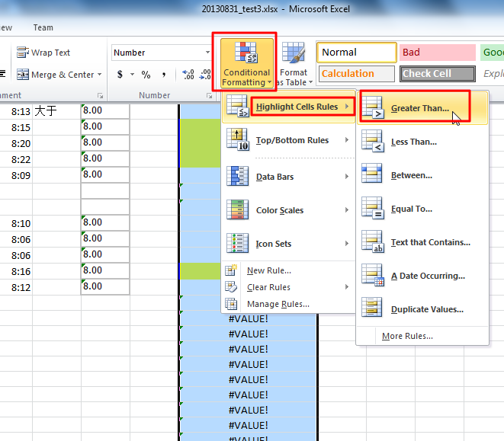Click the Equal To rule icon
The width and height of the screenshot is (504, 441).
click(x=373, y=208)
